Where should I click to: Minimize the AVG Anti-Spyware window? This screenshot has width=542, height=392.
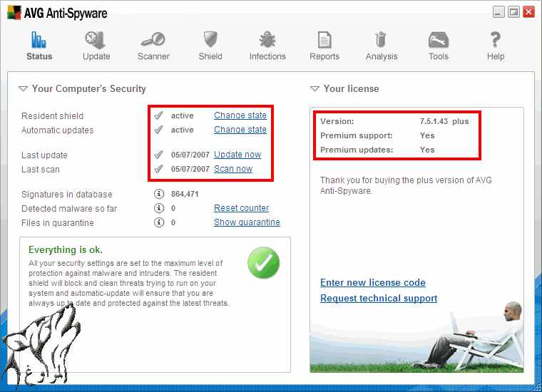(498, 12)
